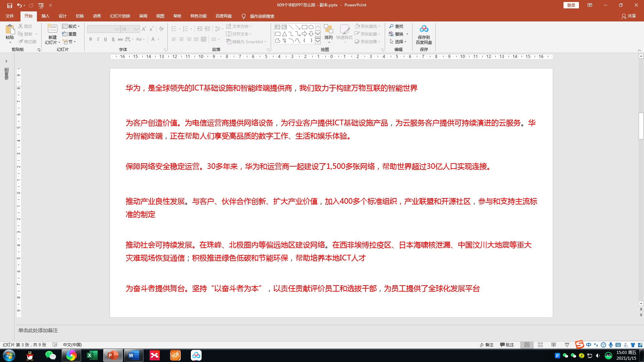Click next slide arrow below scrollbar
The width and height of the screenshot is (644, 362).
[641, 315]
